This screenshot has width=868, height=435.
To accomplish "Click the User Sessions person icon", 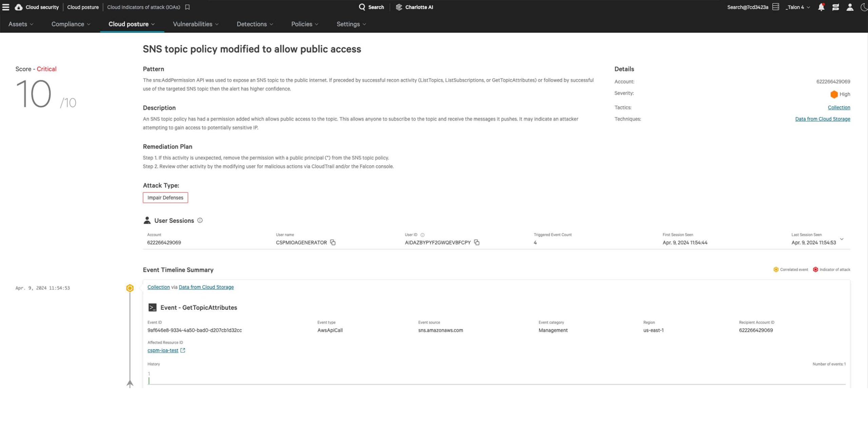I will coord(147,220).
